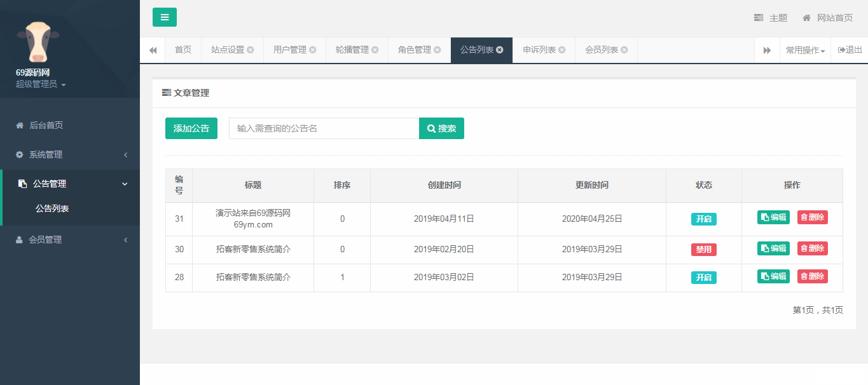Close the 会员列表 tab using its x icon
This screenshot has width=868, height=385.
click(x=624, y=50)
